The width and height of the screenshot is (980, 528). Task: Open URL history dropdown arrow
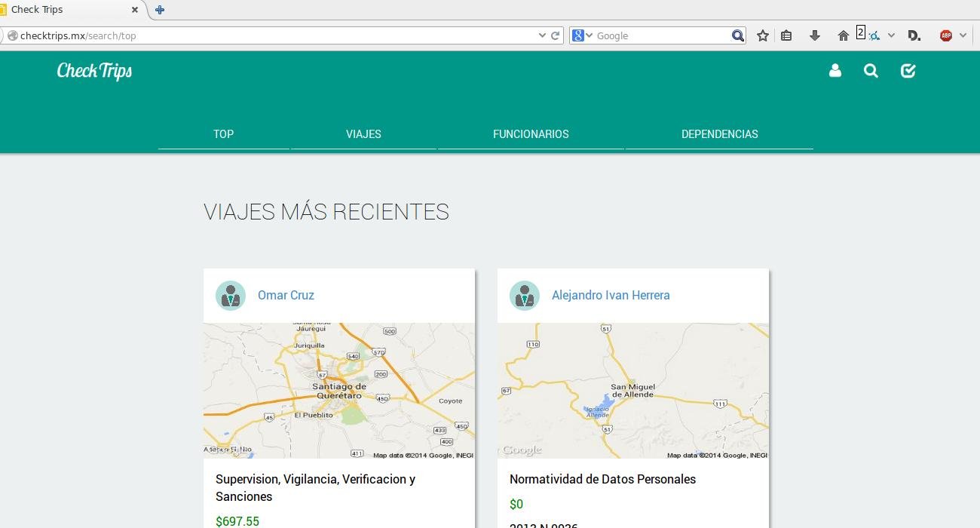(x=542, y=35)
